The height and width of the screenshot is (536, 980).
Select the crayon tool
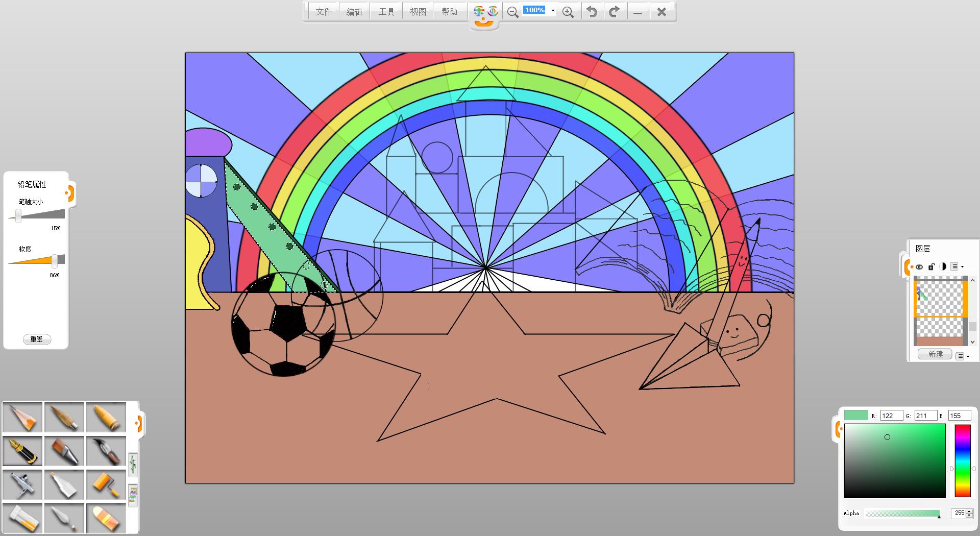(106, 417)
